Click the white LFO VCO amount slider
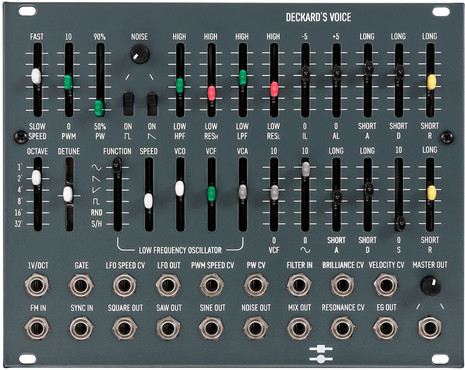 tap(179, 188)
